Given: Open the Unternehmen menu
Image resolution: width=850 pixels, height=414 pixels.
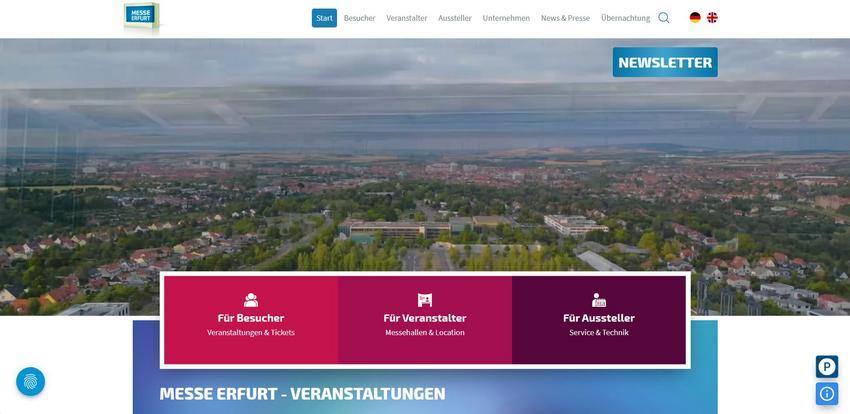Looking at the screenshot, I should click(x=506, y=18).
